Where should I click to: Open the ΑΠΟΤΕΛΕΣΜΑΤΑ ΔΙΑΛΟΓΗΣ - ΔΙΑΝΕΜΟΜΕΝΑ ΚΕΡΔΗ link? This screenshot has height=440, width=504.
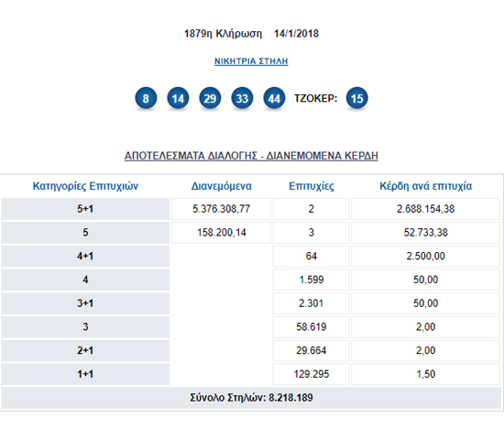coord(251,156)
